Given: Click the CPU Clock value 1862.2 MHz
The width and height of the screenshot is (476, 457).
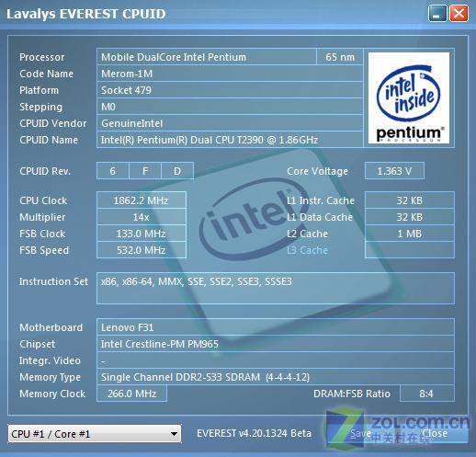Looking at the screenshot, I should (x=142, y=200).
